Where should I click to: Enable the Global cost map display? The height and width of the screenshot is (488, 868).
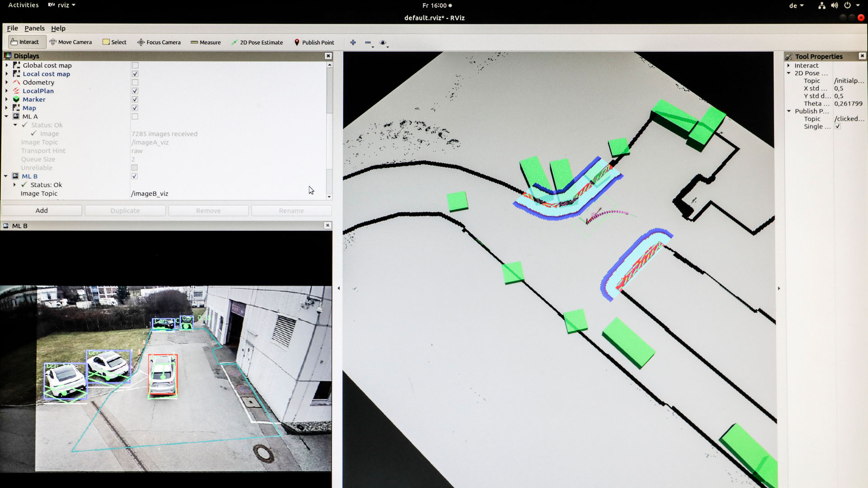[x=135, y=65]
